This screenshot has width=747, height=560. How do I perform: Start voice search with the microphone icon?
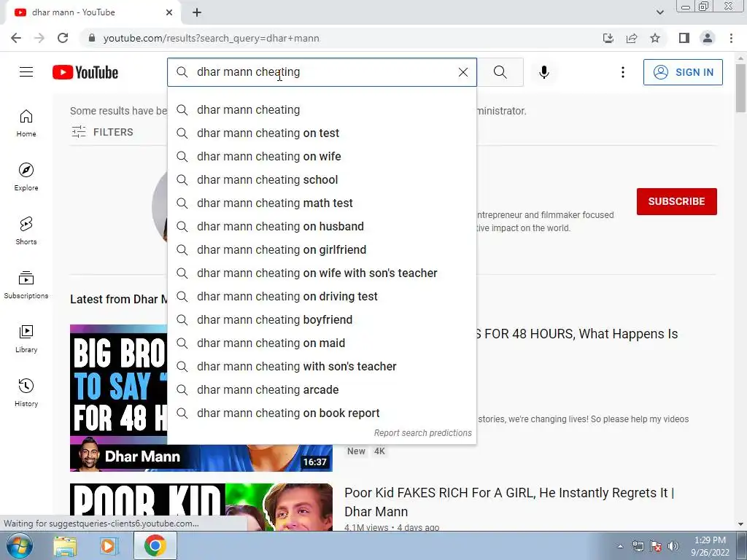tap(544, 72)
